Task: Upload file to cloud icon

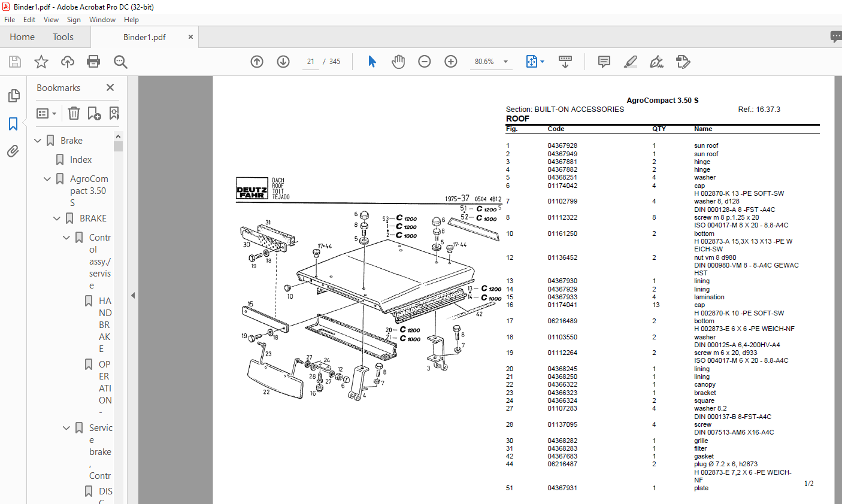Action: click(68, 62)
